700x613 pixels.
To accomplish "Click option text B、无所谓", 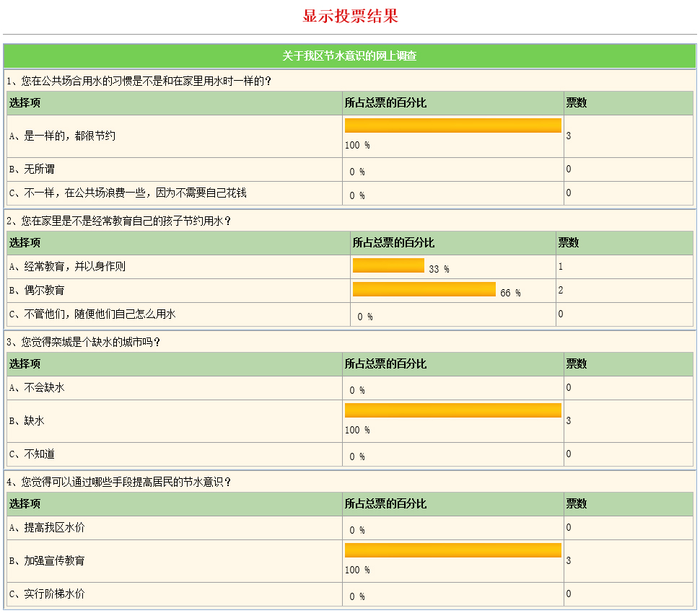I will (x=32, y=169).
